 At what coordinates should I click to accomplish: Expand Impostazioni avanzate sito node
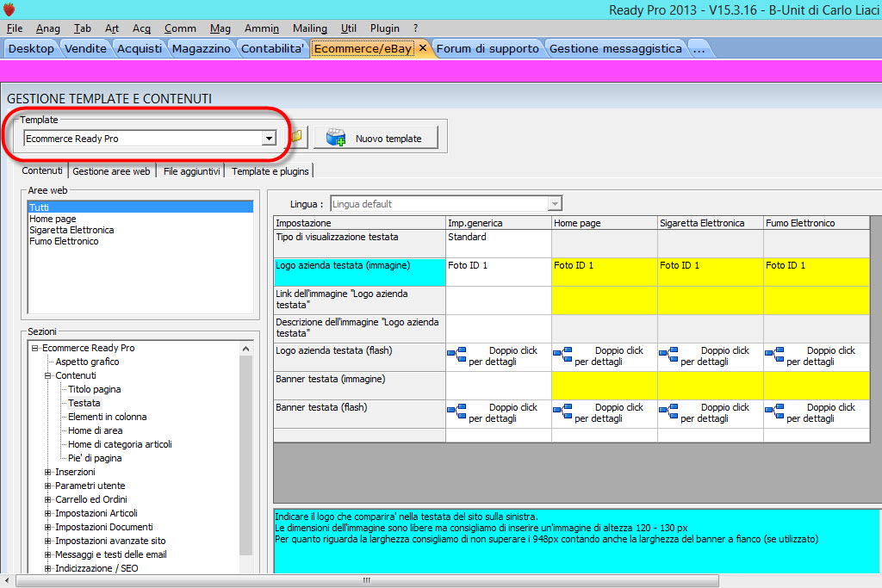pos(48,542)
